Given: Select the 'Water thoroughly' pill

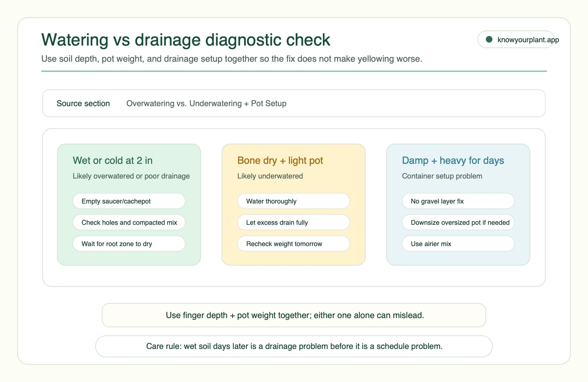Looking at the screenshot, I should pos(294,201).
